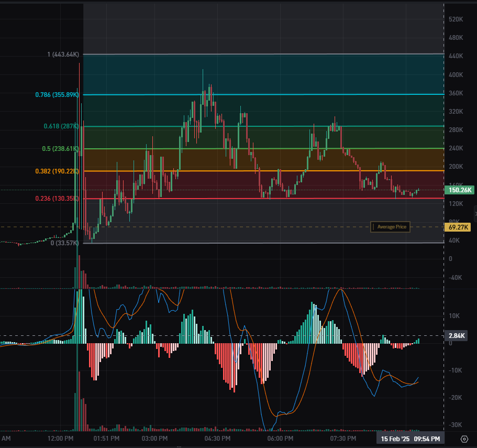Click the -40K price axis label

pos(455,278)
